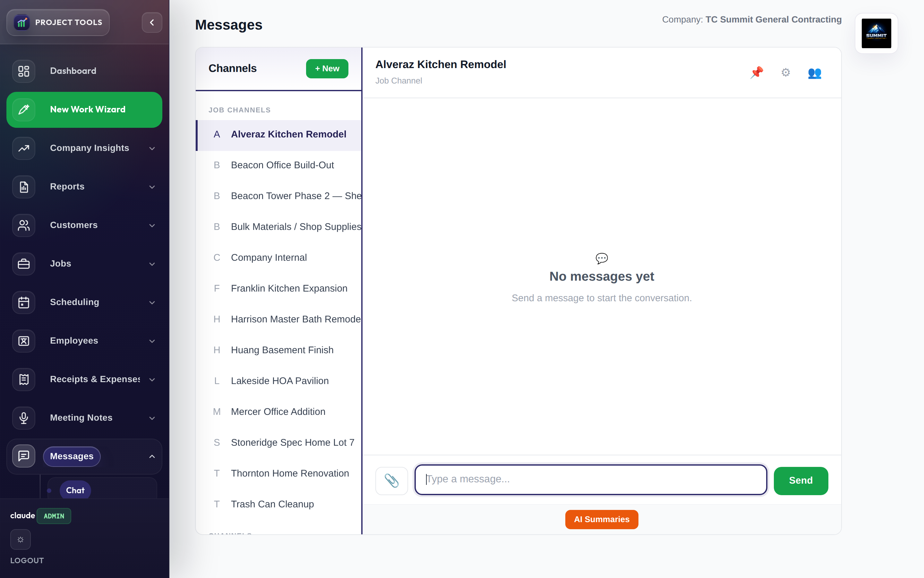Expand the Employees chevron

click(152, 341)
